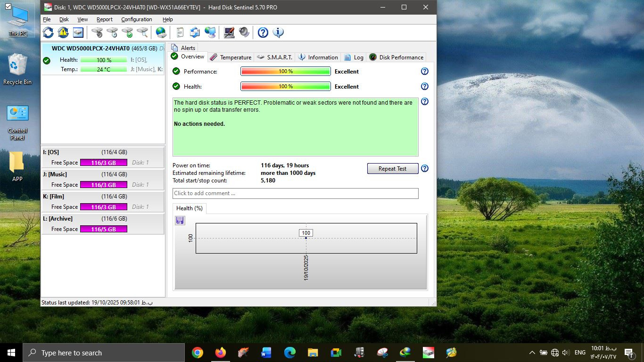Click the info speech bubble toolbar icon
This screenshot has width=644, height=362.
point(278,33)
